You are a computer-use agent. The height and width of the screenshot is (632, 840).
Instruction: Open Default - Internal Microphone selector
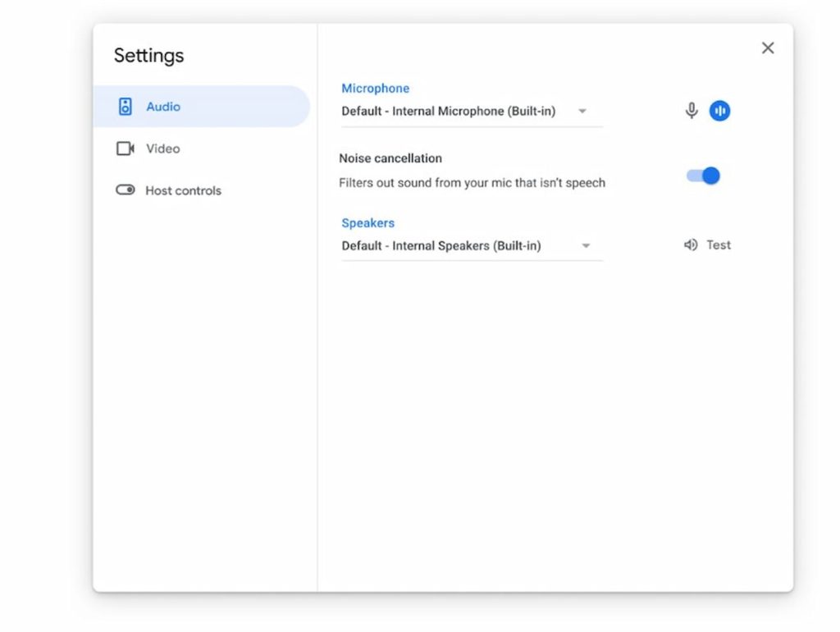pyautogui.click(x=472, y=112)
